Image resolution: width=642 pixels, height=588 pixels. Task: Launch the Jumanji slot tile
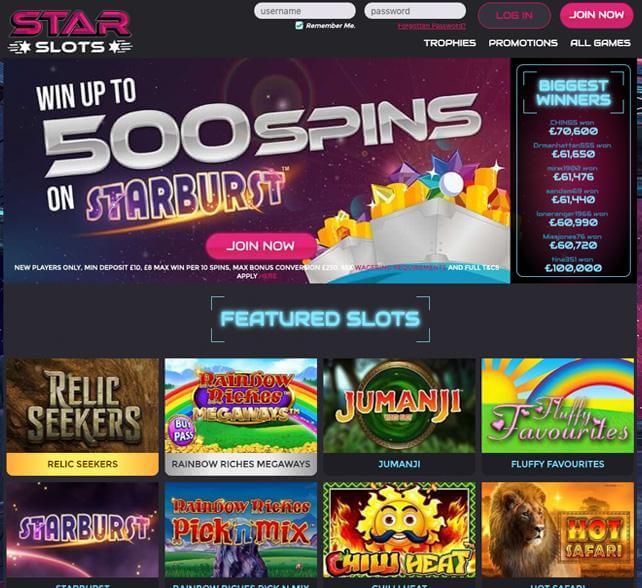pyautogui.click(x=399, y=405)
